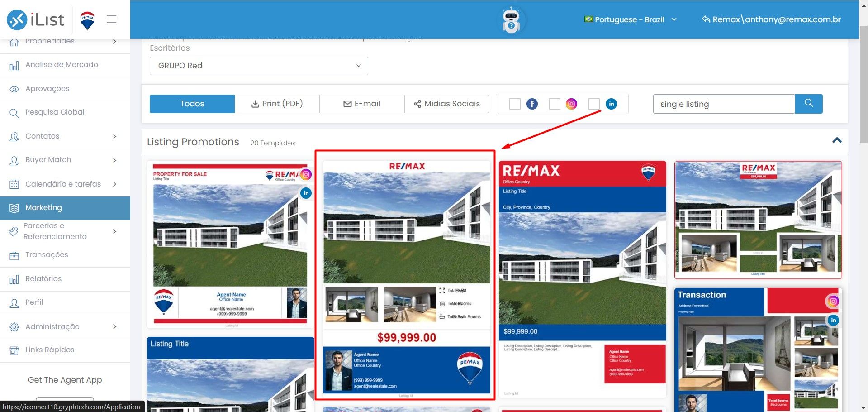Open Pesquisa Global in the sidebar

tap(65, 112)
